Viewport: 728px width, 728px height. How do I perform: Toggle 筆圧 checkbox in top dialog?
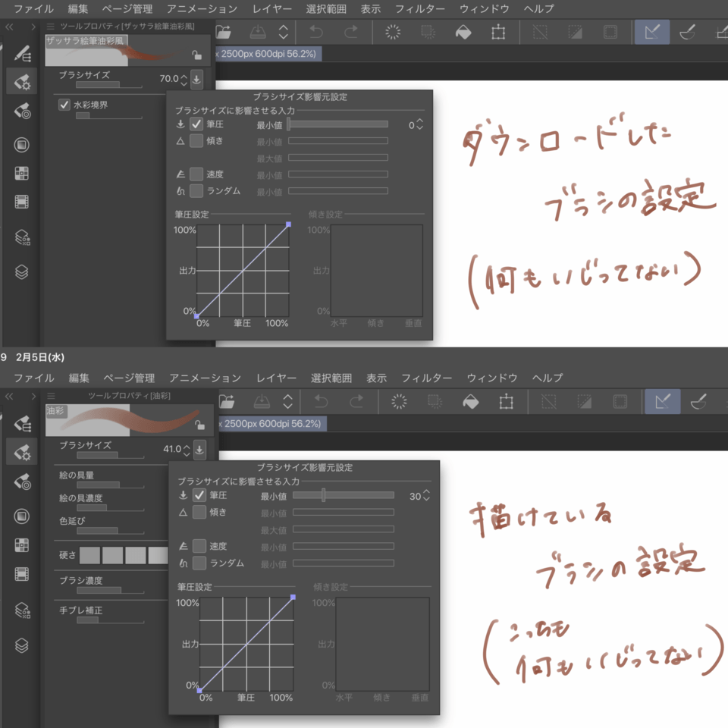[x=196, y=124]
